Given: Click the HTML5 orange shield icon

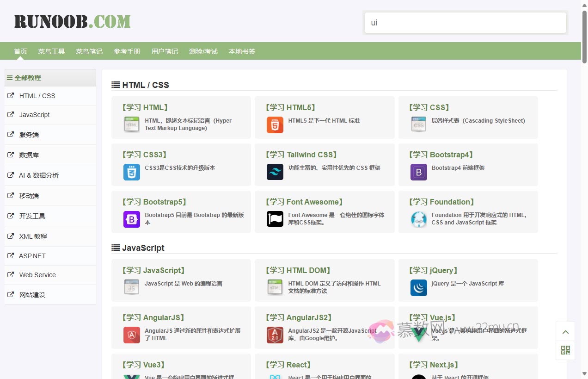Looking at the screenshot, I should (x=275, y=125).
